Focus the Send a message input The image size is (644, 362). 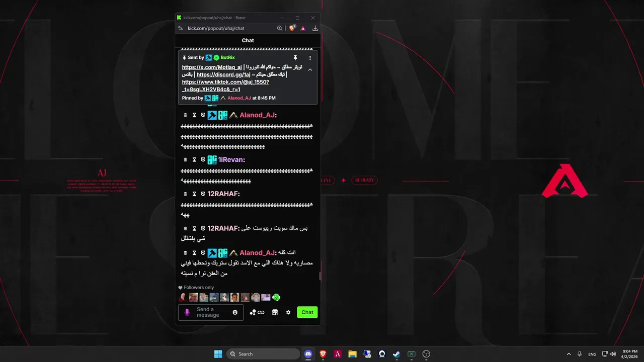(x=211, y=312)
